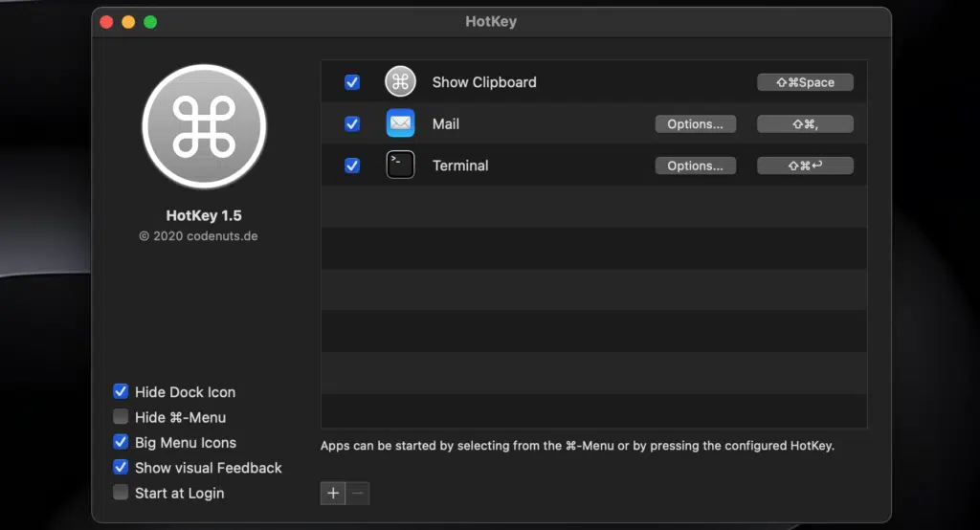Click the Mail app envelope icon
Viewport: 980px width, 530px height.
click(x=400, y=123)
